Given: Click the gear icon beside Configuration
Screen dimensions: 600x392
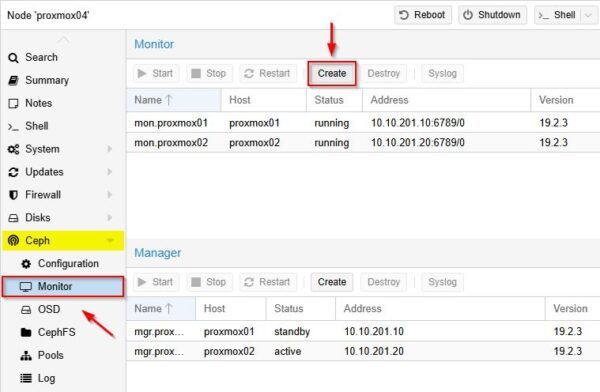Looking at the screenshot, I should [26, 264].
